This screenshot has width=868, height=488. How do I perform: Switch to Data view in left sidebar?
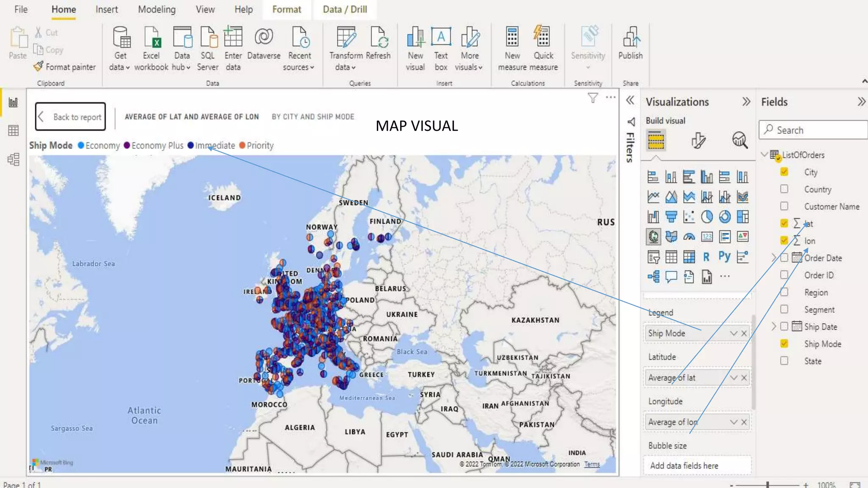[13, 130]
